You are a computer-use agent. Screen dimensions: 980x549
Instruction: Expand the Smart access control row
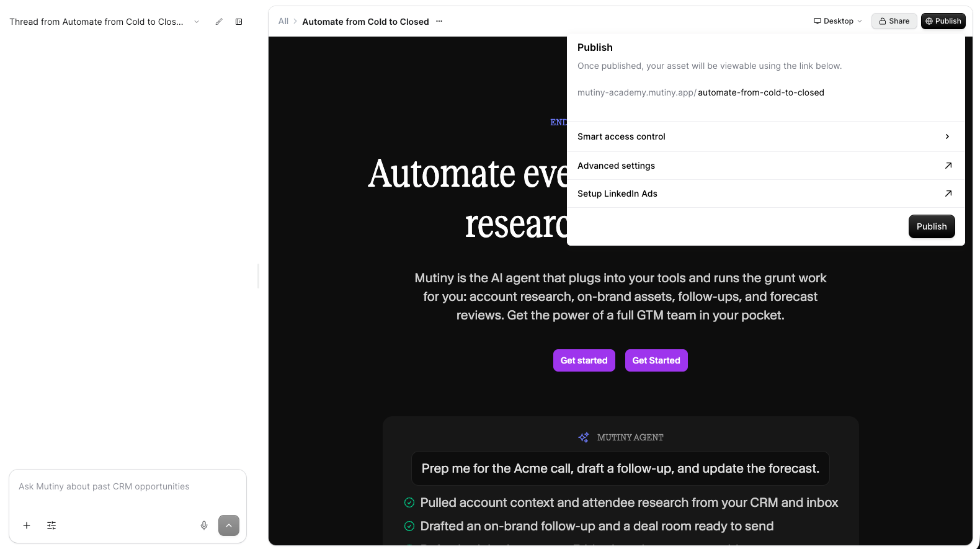click(x=765, y=136)
